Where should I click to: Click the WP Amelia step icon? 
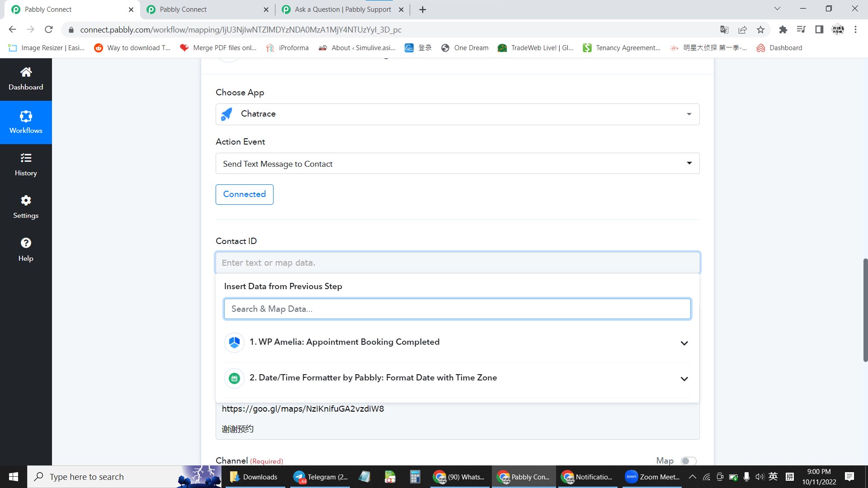(234, 343)
